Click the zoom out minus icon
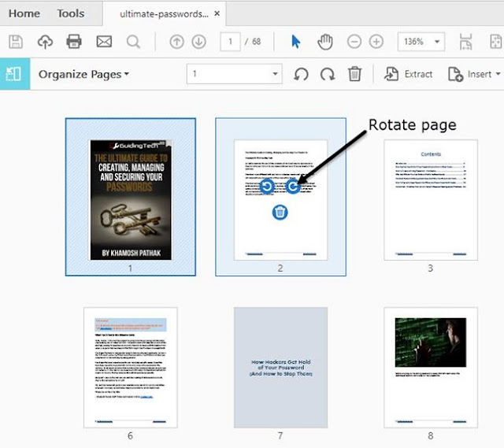Screen dimensions: 504x448 (354, 42)
